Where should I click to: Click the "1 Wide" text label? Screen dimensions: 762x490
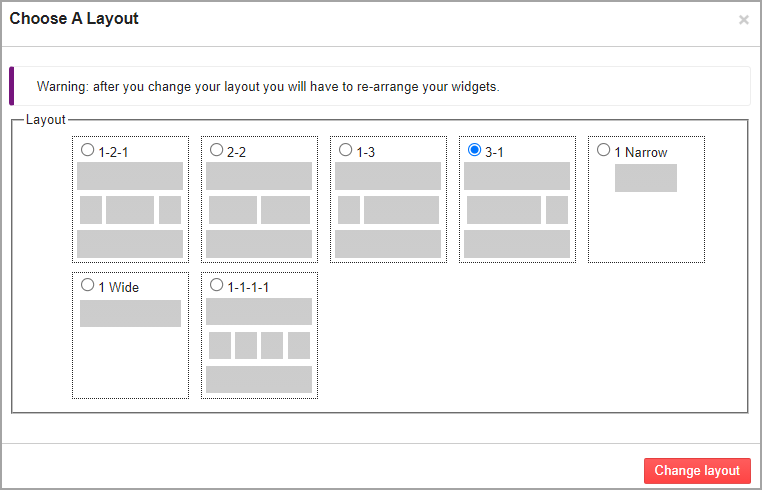(x=119, y=287)
